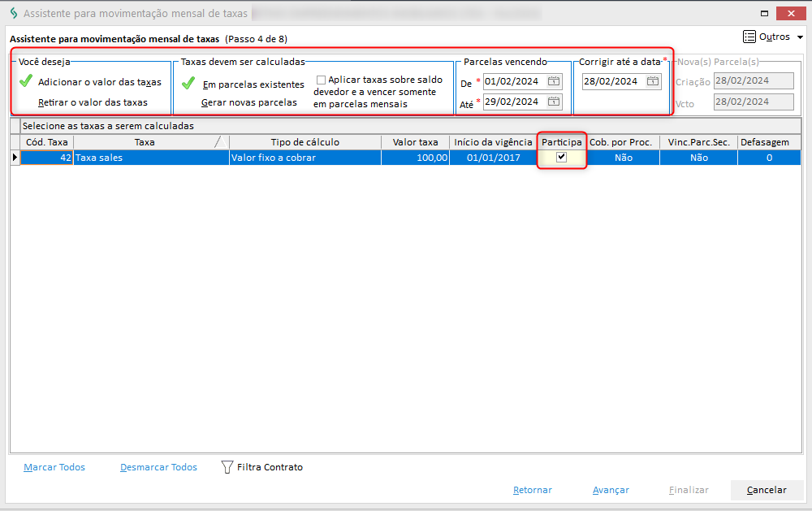Expand the Outros dropdown arrow
The height and width of the screenshot is (511, 812).
pyautogui.click(x=800, y=37)
